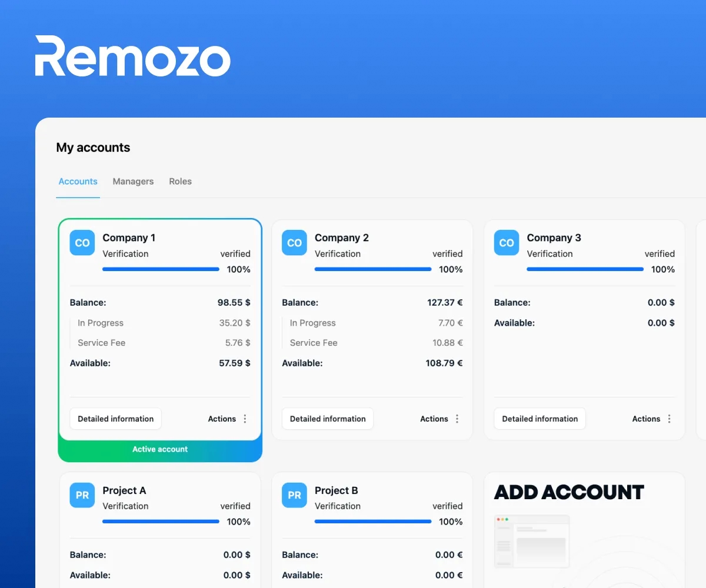Switch to the Roles tab

(x=180, y=182)
